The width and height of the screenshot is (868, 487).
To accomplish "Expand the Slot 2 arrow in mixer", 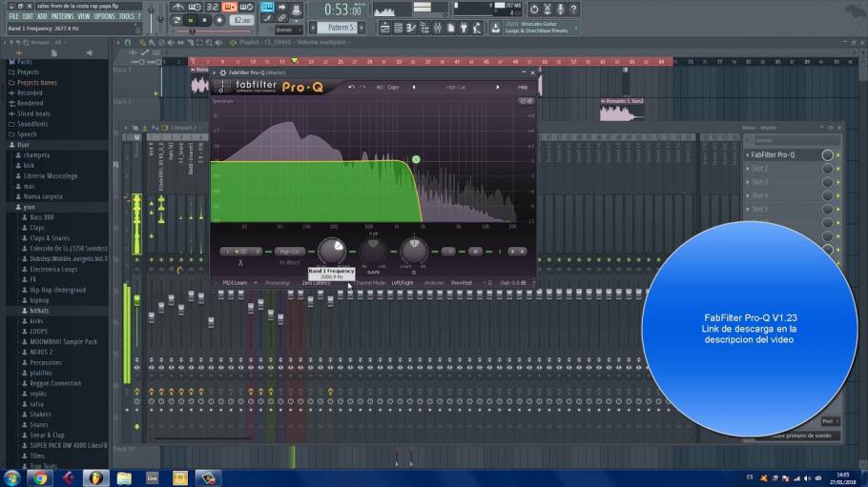I will coord(747,169).
